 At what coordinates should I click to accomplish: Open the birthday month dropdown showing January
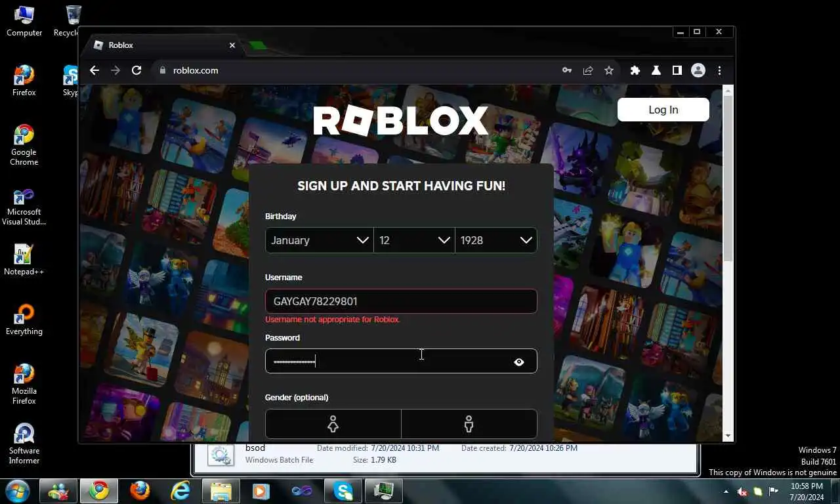pyautogui.click(x=320, y=240)
